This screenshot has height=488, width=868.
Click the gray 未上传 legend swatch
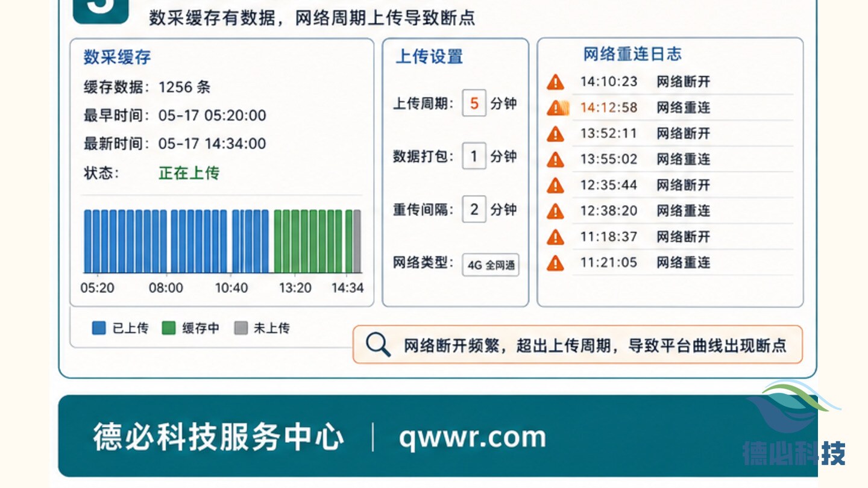point(241,328)
